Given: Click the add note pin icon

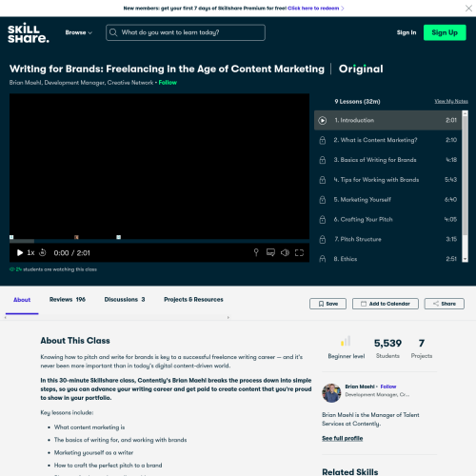Looking at the screenshot, I should [x=256, y=252].
